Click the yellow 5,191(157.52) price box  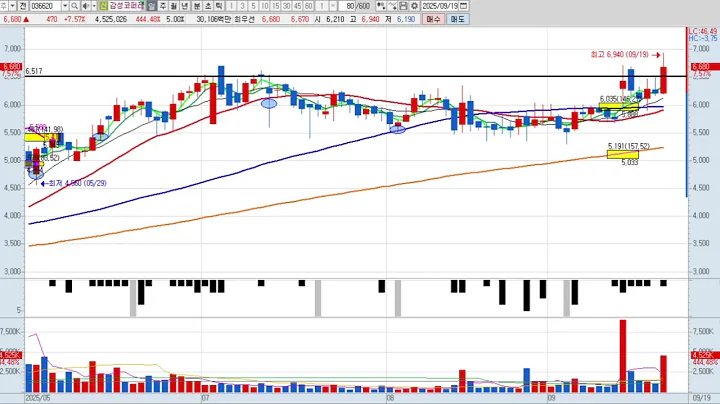point(623,155)
